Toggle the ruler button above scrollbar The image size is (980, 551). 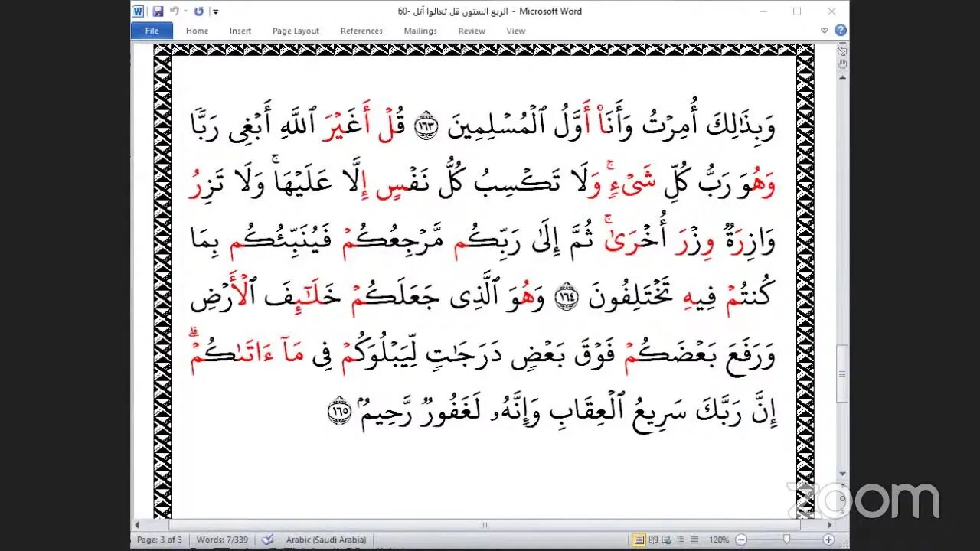(x=842, y=51)
